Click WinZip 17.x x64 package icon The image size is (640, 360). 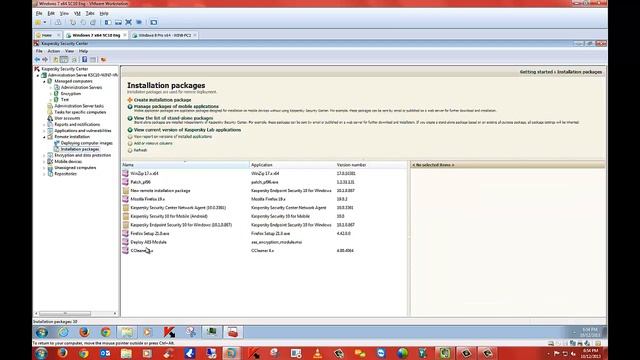[125, 173]
